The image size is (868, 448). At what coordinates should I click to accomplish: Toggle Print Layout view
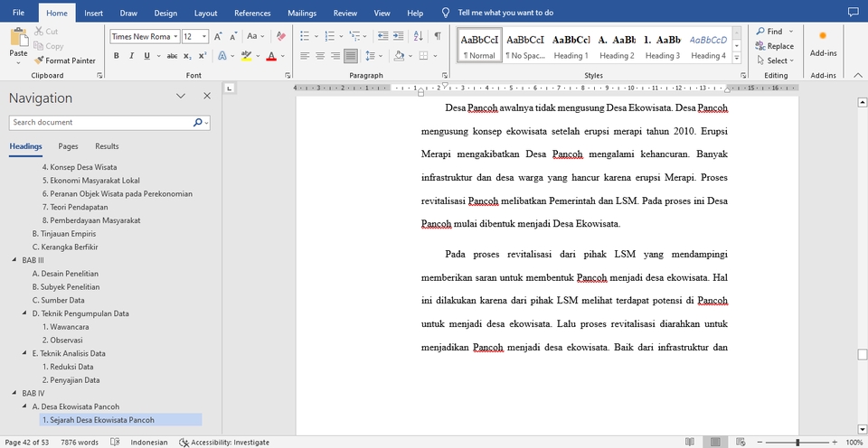715,442
